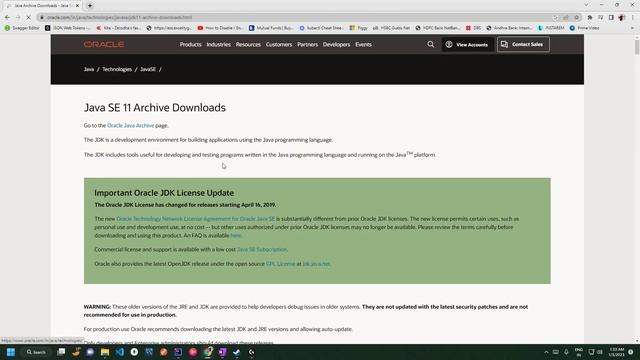Open Steam from the taskbar
The image size is (640, 360).
point(237,352)
